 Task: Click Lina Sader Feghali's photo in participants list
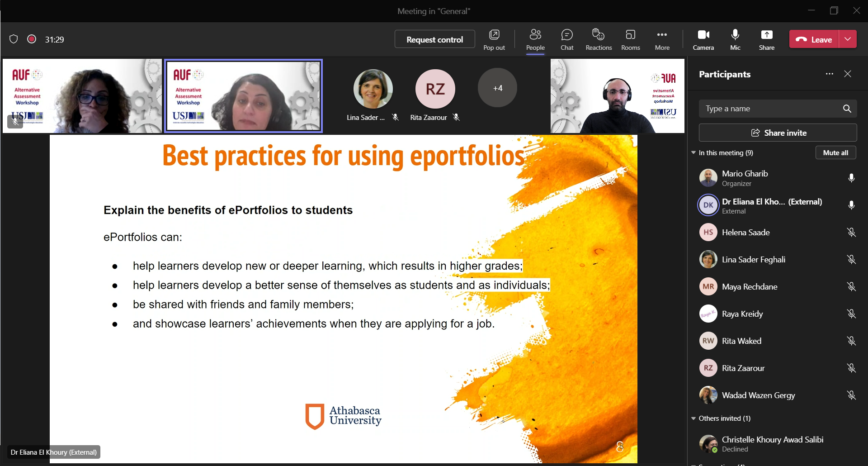[x=708, y=259]
